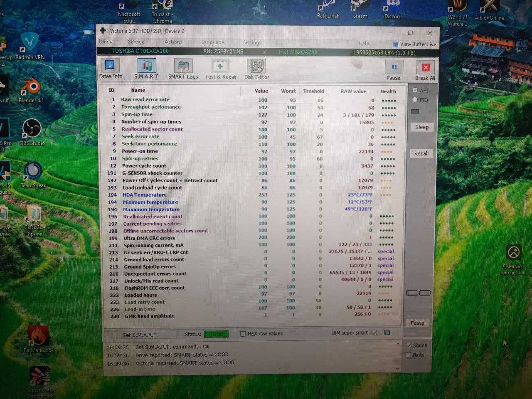Screen dimensions: 532x399
Task: Click the RAW value column header
Action: tap(353, 91)
